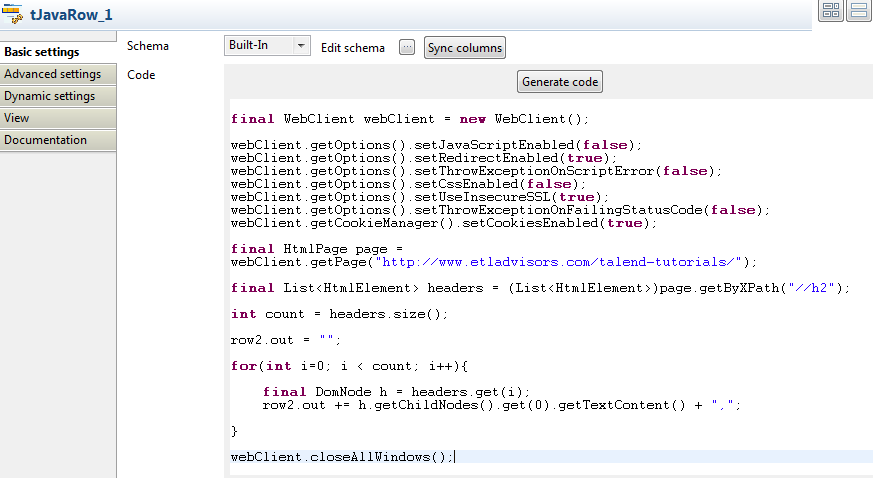Viewport: 873px width, 478px height.
Task: Click the setCssEnabled(false) code line
Action: 408,184
